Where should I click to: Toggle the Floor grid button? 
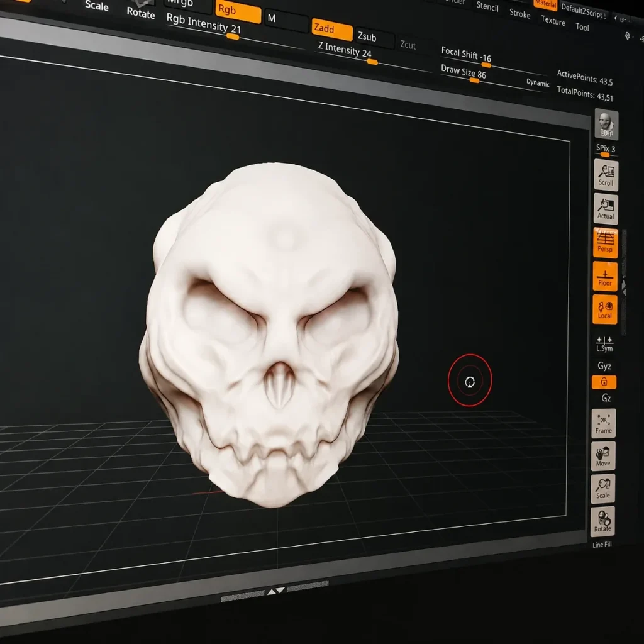(605, 276)
